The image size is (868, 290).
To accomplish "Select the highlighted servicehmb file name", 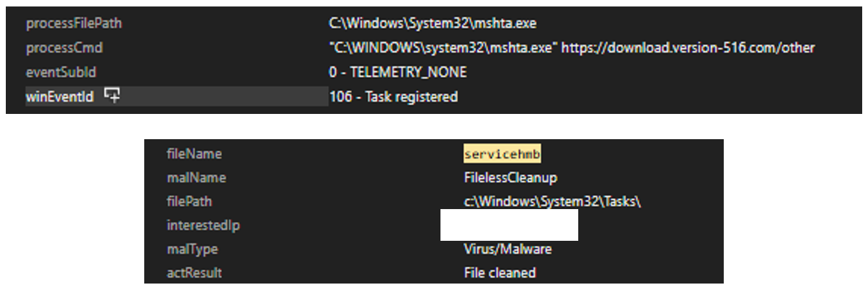I will pyautogui.click(x=502, y=154).
